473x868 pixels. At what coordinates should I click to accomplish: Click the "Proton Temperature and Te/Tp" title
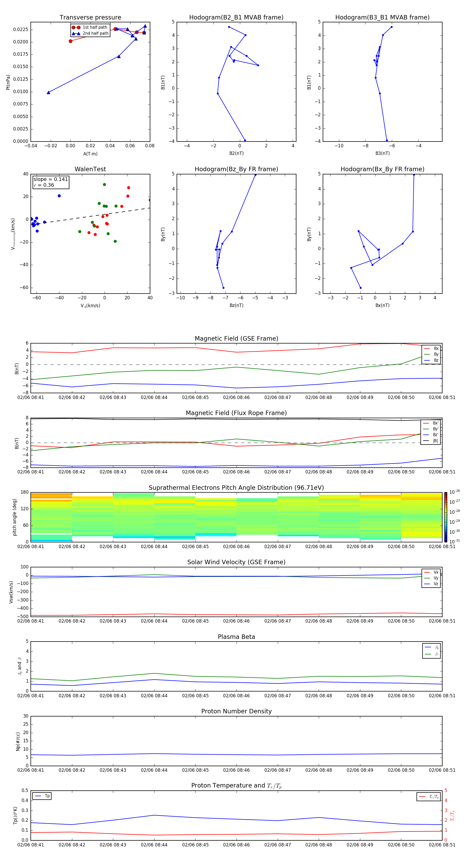[236, 786]
